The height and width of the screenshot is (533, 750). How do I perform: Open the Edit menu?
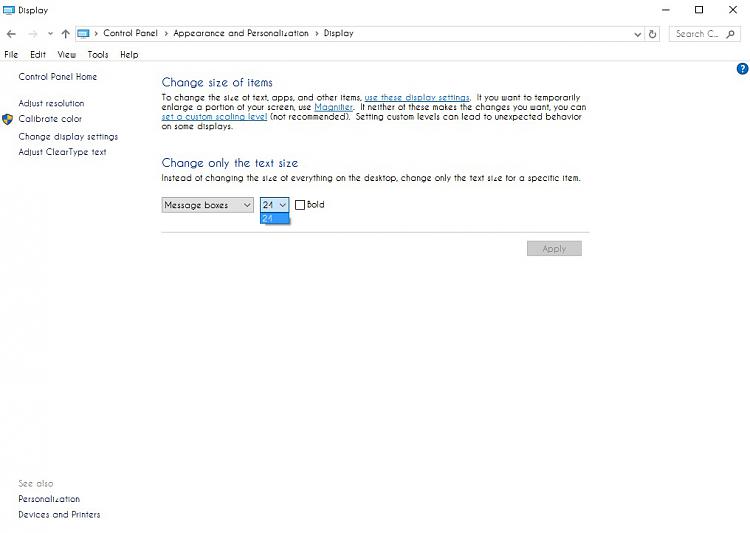38,55
